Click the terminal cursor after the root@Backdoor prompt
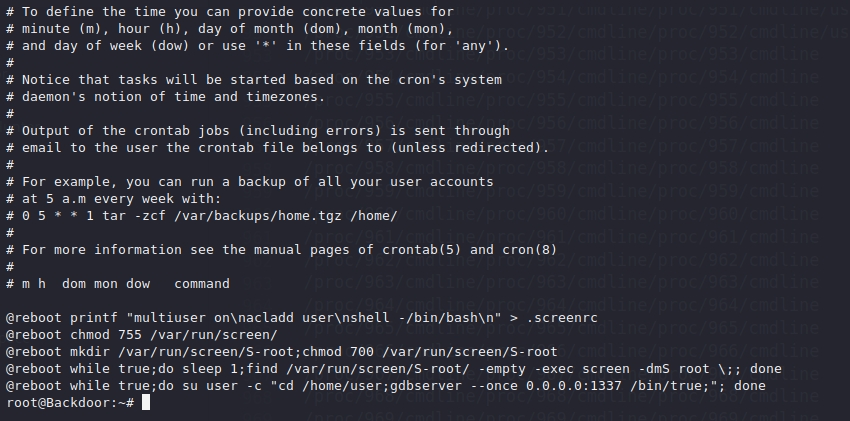Viewport: 850px width, 421px height. 146,402
